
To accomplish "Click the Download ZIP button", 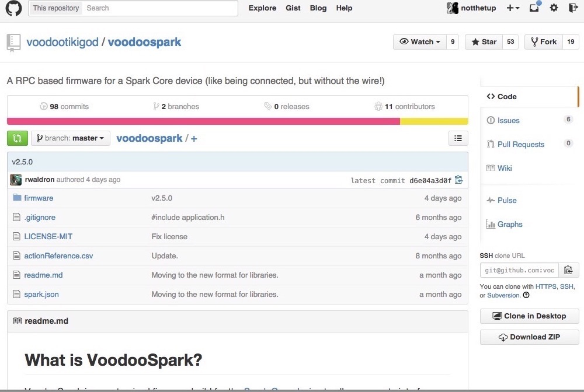I will click(529, 337).
